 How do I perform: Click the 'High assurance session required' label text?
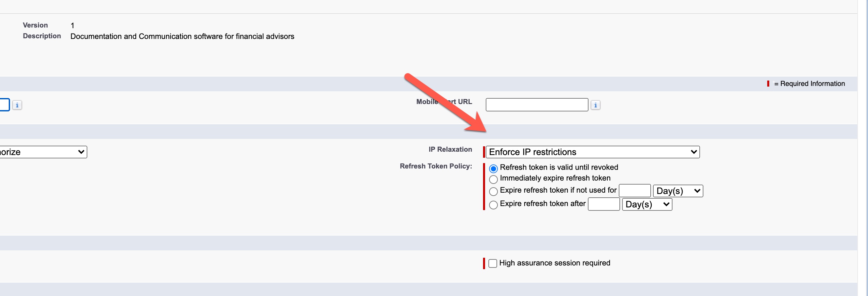[x=555, y=263]
